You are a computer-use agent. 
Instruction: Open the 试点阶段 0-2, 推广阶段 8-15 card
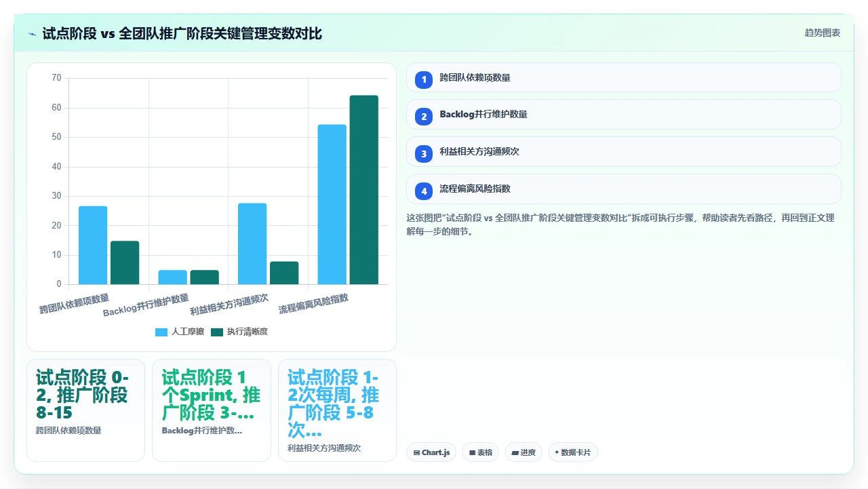(85, 410)
